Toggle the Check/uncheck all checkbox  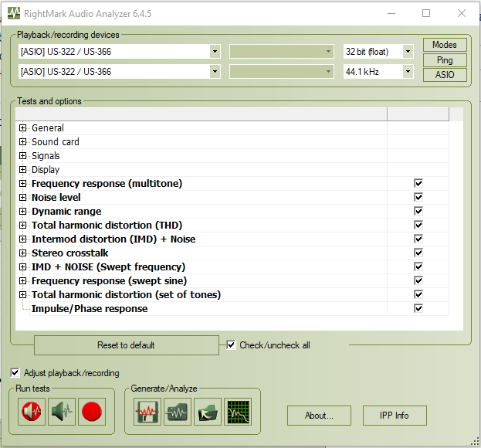pos(231,345)
